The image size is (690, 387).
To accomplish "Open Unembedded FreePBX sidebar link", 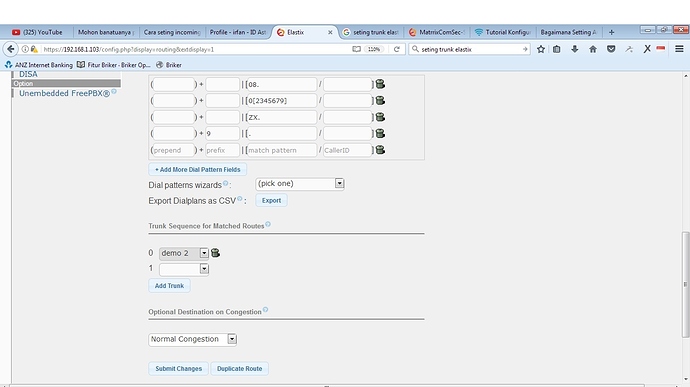I will point(64,93).
